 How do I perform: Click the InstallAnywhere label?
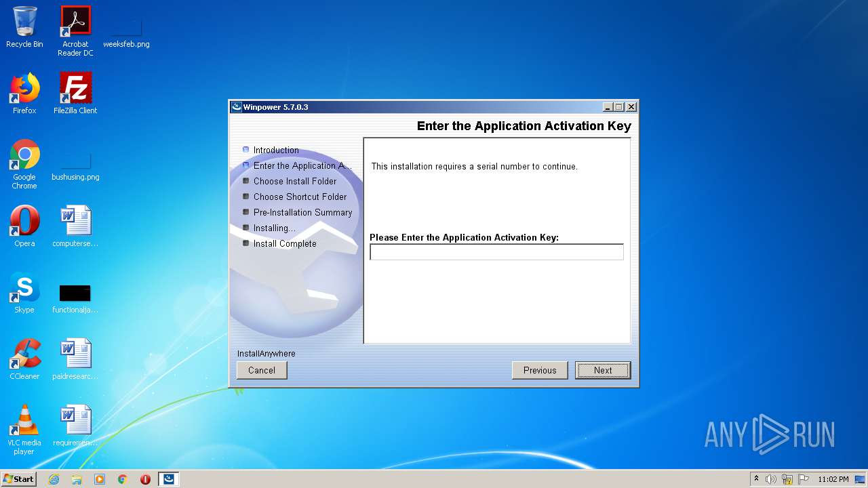(x=267, y=354)
